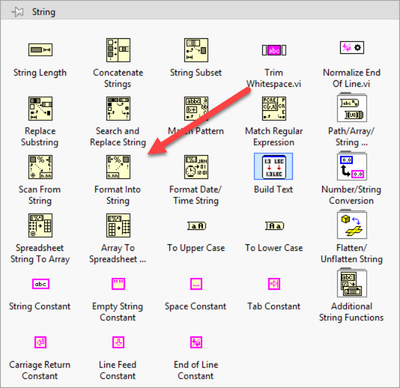Open the Path/Array/String subpalette icon
Image resolution: width=400 pixels, height=388 pixels.
click(x=352, y=108)
